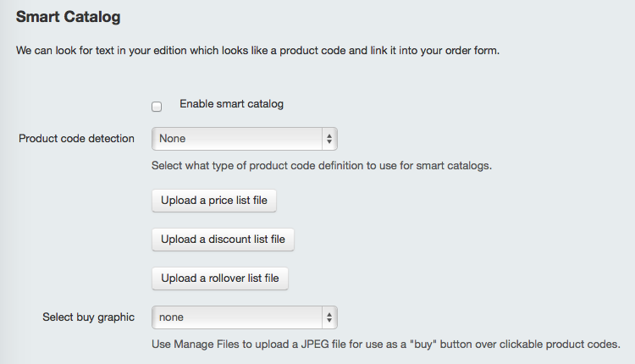The image size is (635, 364).
Task: Click up-down arrows on Product code detection selector
Action: tap(329, 139)
